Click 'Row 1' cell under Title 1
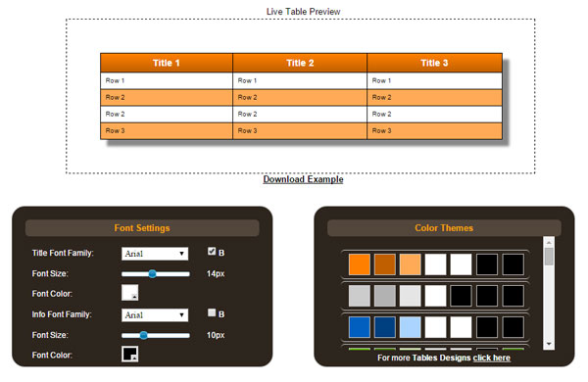Image resolution: width=588 pixels, height=382 pixels. point(167,80)
